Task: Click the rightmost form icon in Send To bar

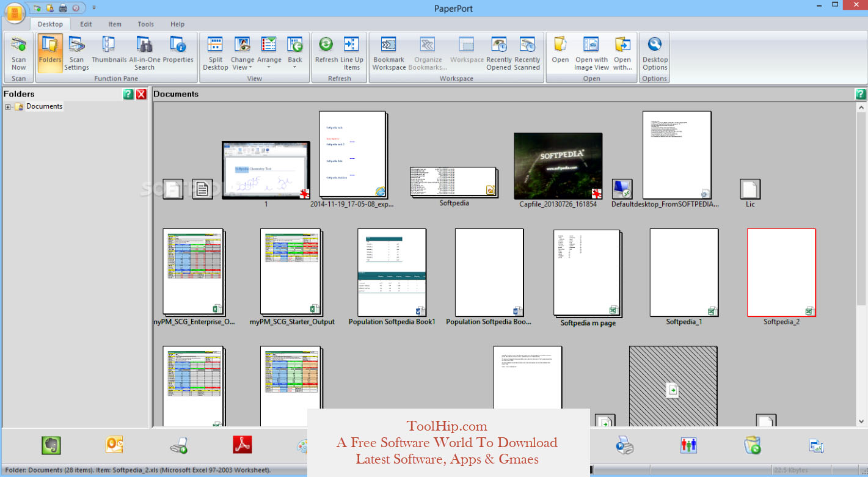Action: click(816, 446)
